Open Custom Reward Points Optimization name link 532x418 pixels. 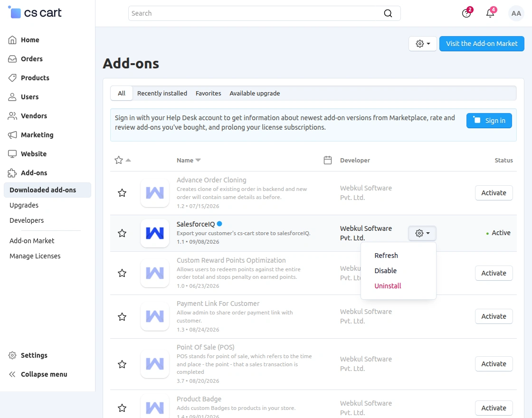[x=231, y=261]
